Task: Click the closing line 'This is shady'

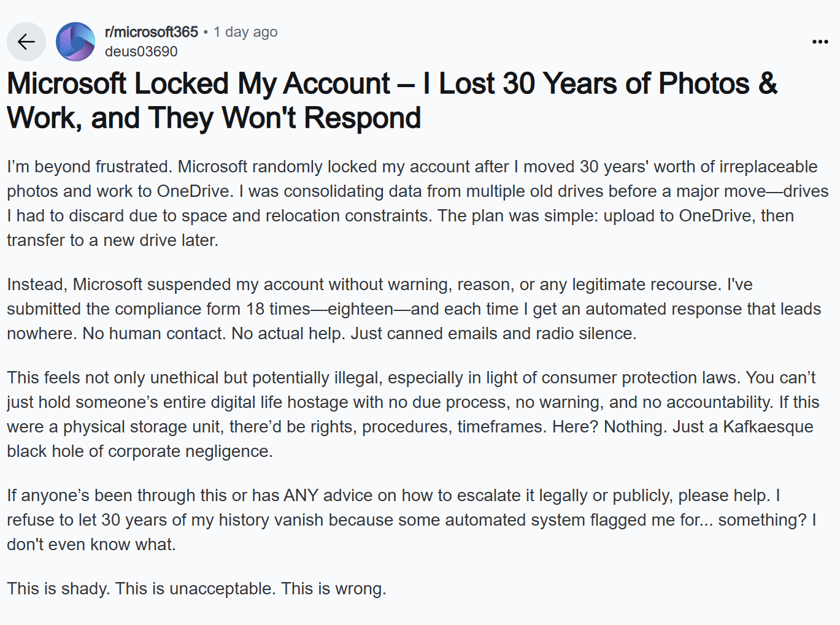Action: [x=197, y=589]
